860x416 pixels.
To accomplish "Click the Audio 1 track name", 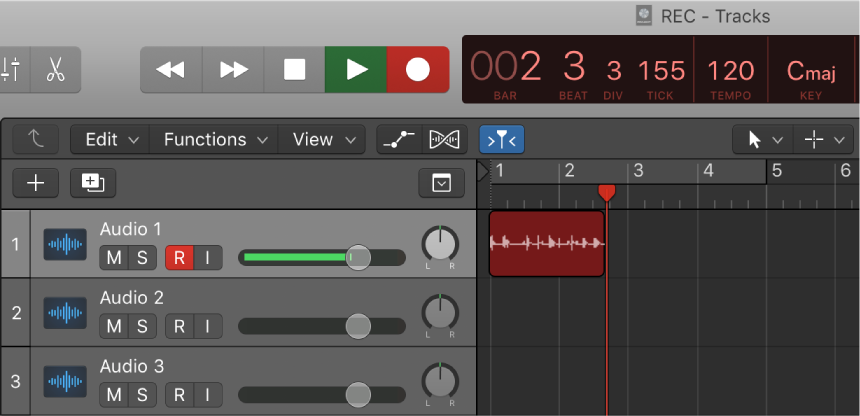I will [x=131, y=229].
